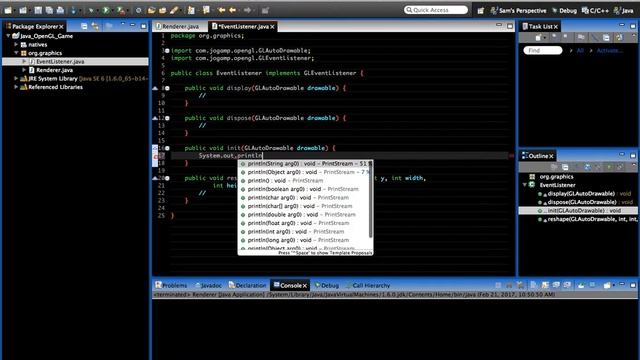Click the New Task icon in Task List
Image resolution: width=640 pixels, height=360 pixels.
tap(538, 38)
